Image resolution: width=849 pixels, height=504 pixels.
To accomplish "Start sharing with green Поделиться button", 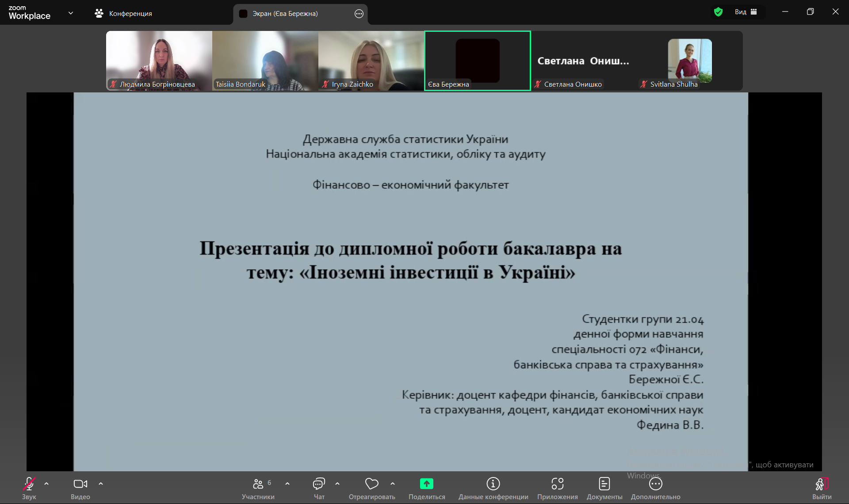I will (x=426, y=485).
